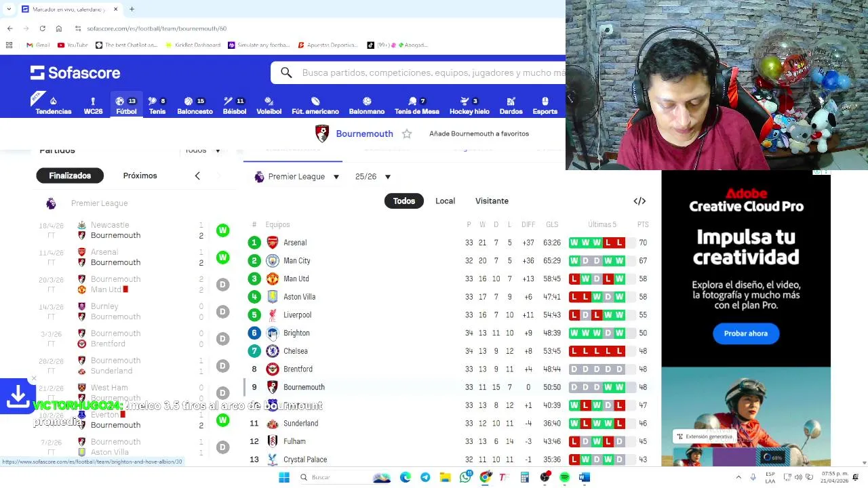Click the blue download overlay button
Viewport: 868px width, 488px height.
click(x=17, y=396)
